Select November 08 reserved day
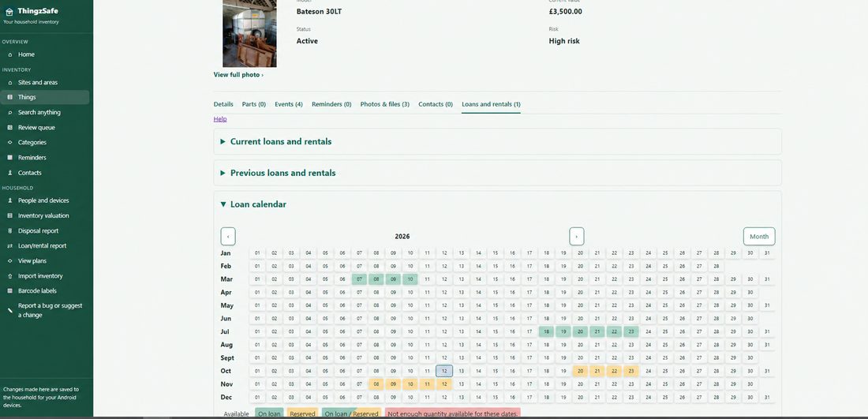 point(376,384)
